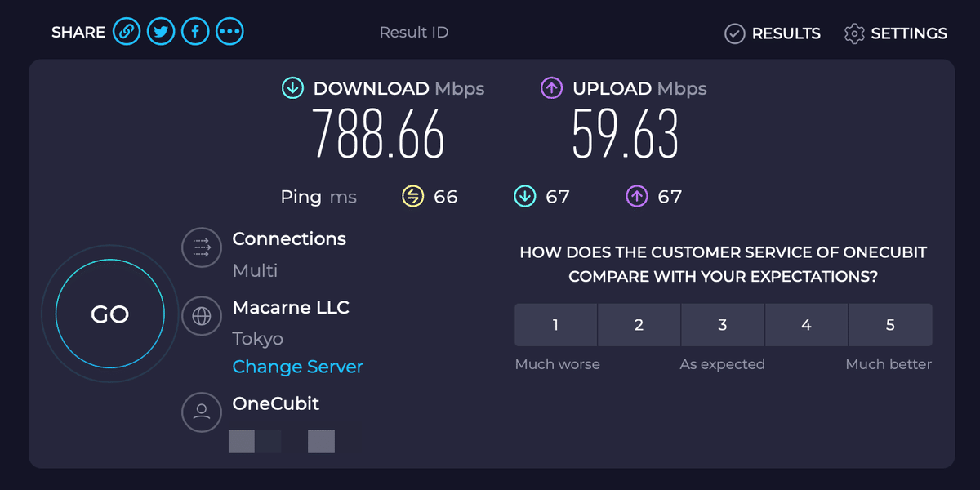Click the globe server icon
The width and height of the screenshot is (980, 490).
[x=202, y=315]
